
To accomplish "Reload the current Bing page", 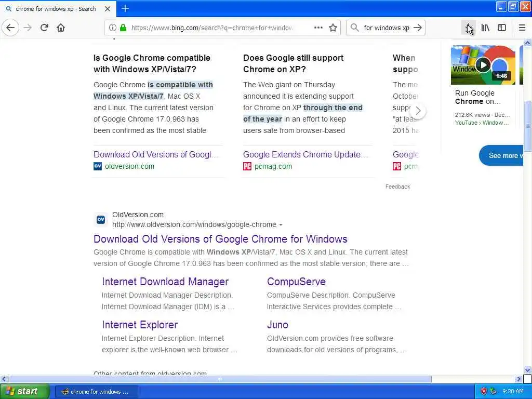I will click(x=44, y=28).
